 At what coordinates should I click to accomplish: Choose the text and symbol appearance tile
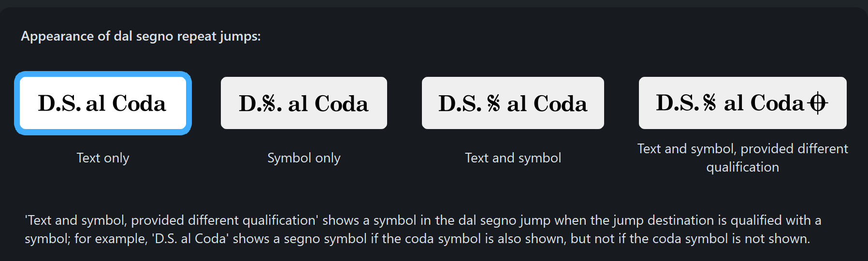tap(513, 103)
